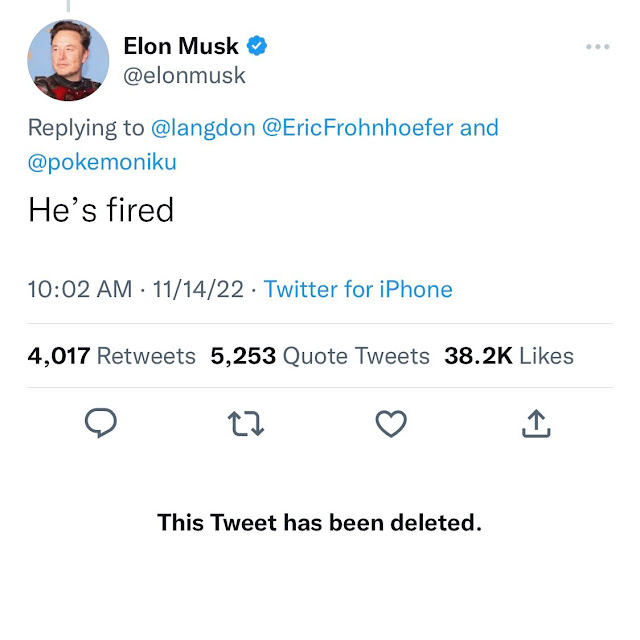Click the "This Tweet has been deleted" notice

click(319, 522)
